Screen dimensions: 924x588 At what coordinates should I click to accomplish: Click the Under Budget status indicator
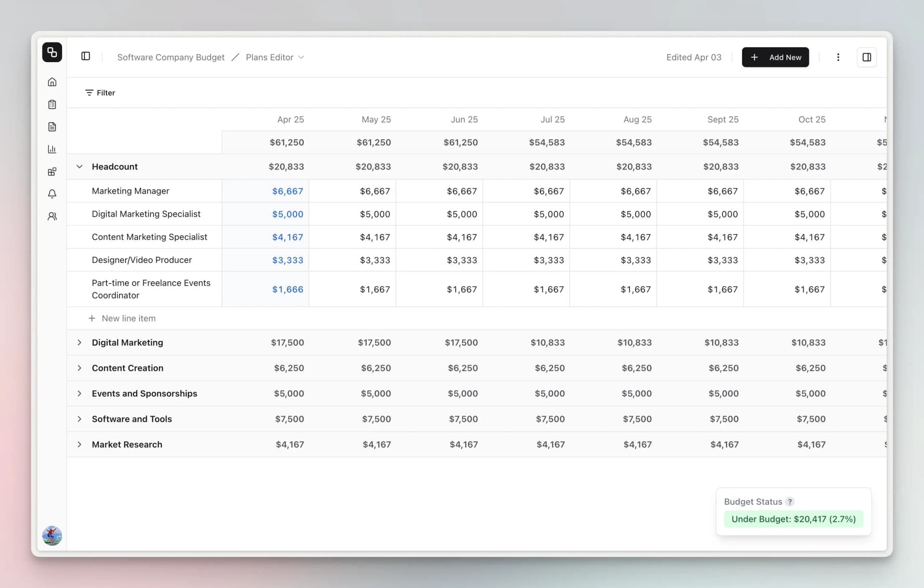pyautogui.click(x=793, y=519)
